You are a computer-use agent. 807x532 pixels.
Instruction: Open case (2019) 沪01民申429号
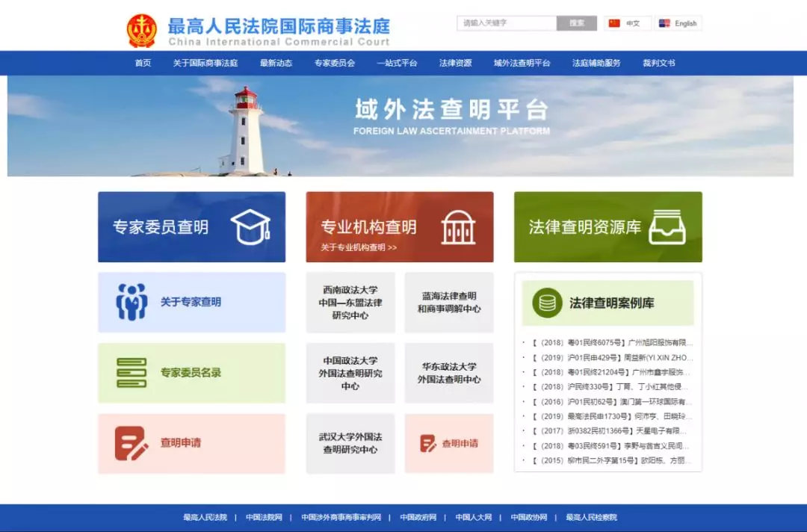coord(613,358)
